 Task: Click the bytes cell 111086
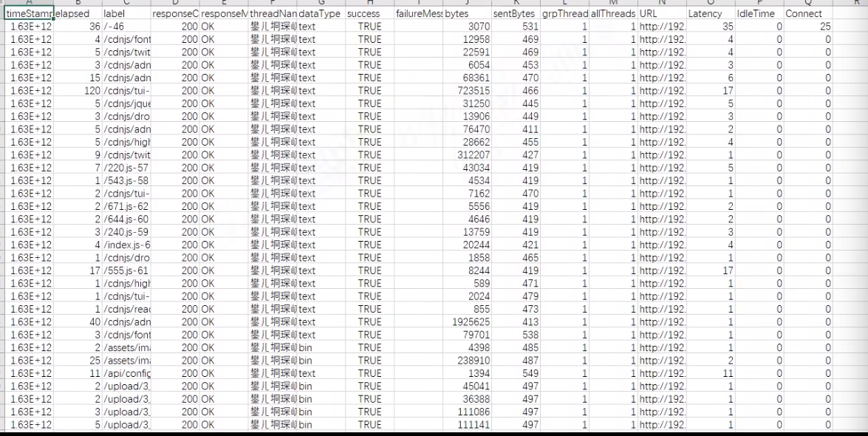467,412
